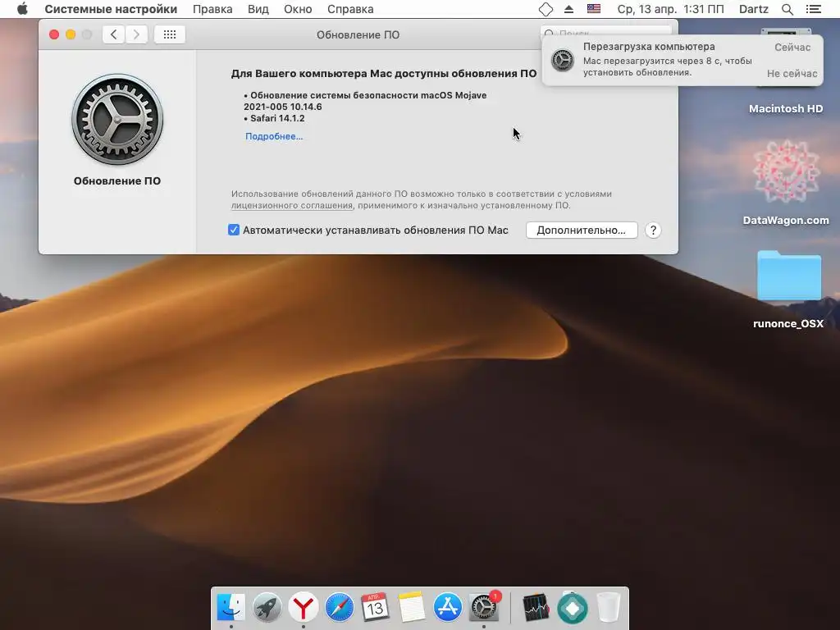The image size is (840, 630).
Task: Click the large Обновление ПО gear icon
Action: point(117,119)
